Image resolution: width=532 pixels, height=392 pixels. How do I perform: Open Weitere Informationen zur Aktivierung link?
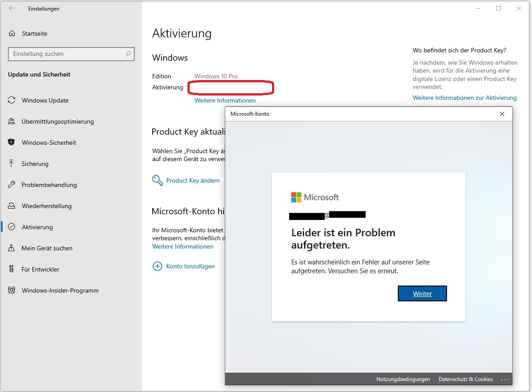(x=465, y=98)
